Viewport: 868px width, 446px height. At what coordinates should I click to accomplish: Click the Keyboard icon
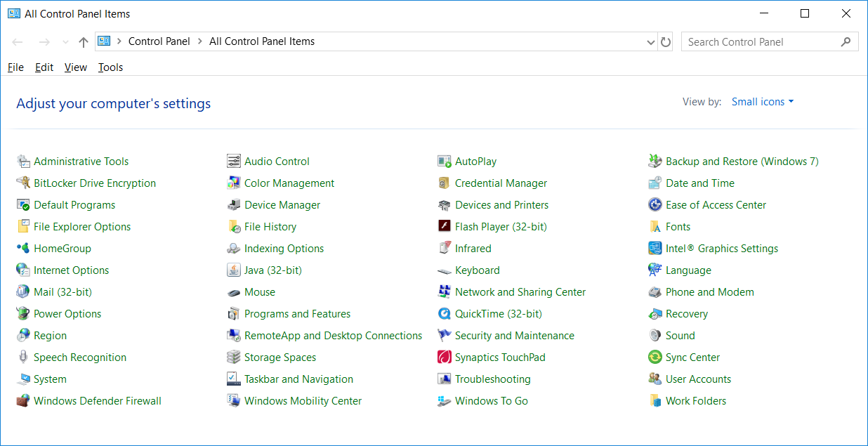445,270
